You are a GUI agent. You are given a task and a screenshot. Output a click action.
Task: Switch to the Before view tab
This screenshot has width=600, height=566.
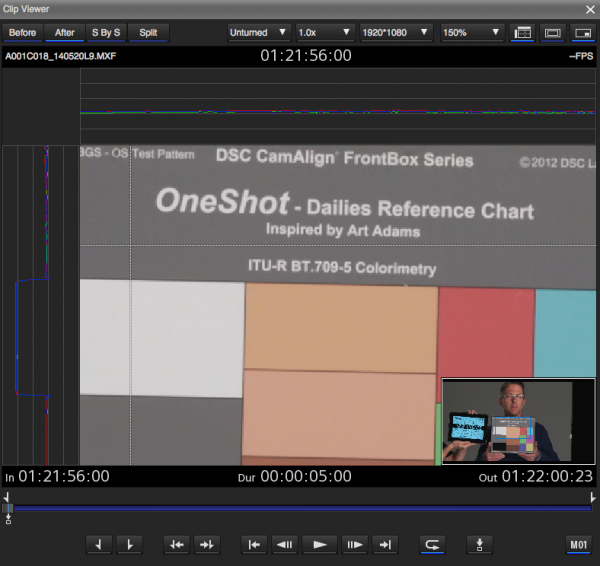click(22, 33)
